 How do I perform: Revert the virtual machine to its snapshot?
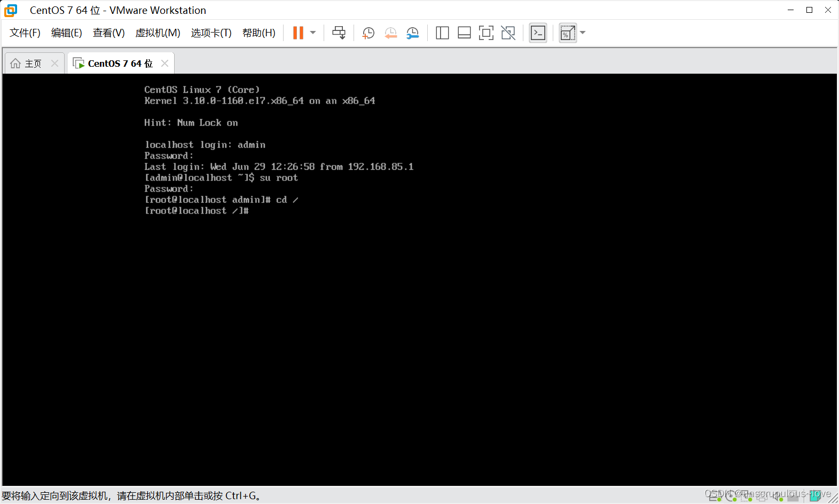pos(391,33)
